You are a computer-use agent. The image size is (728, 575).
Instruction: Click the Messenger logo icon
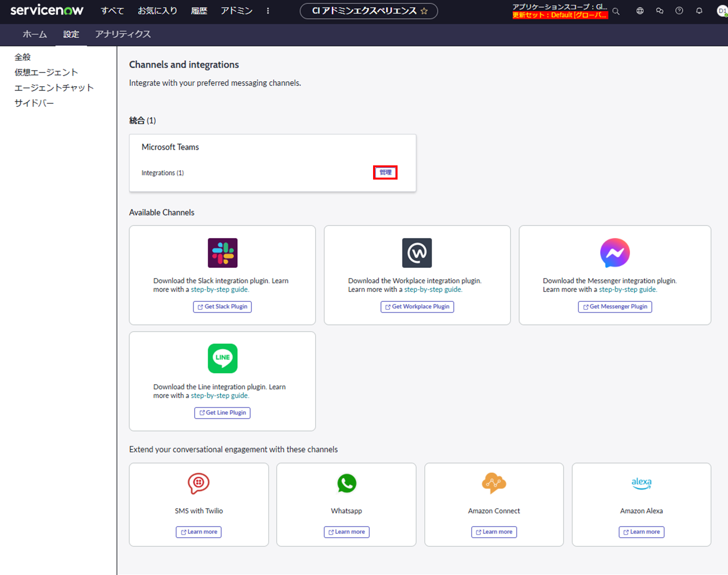615,253
